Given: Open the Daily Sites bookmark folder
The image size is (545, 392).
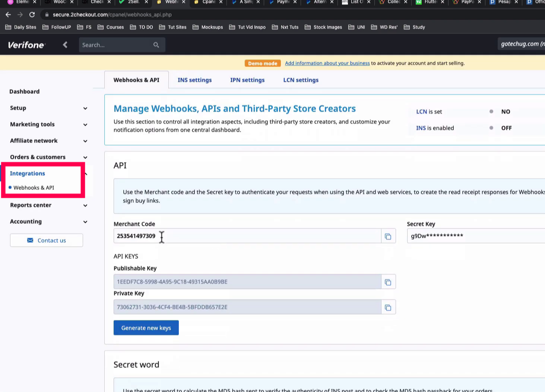Looking at the screenshot, I should coord(21,27).
